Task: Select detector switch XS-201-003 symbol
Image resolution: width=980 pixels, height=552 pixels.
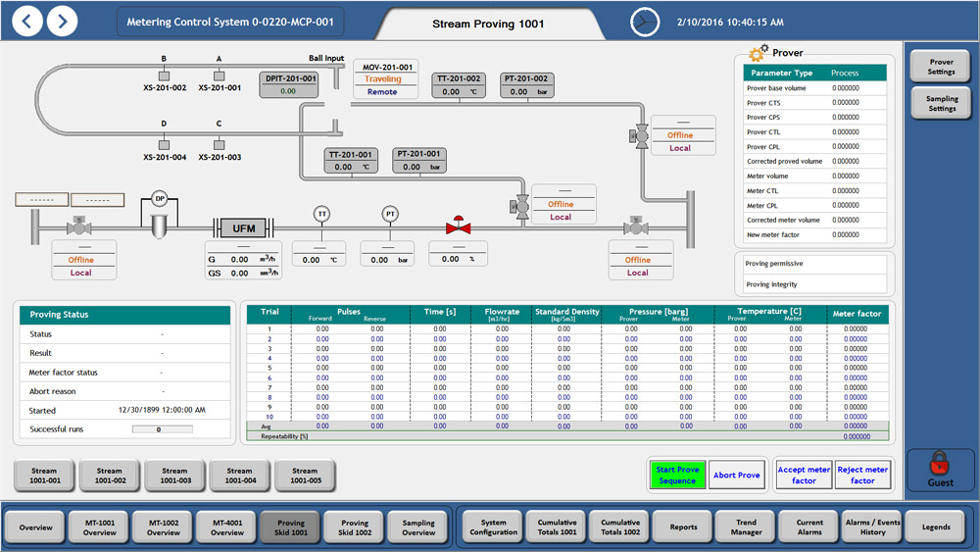Action: (219, 144)
